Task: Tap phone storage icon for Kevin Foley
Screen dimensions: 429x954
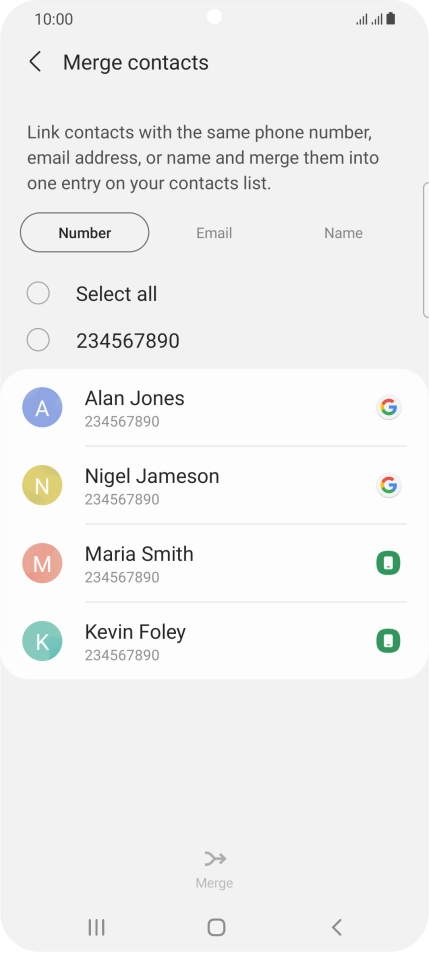Action: [388, 641]
